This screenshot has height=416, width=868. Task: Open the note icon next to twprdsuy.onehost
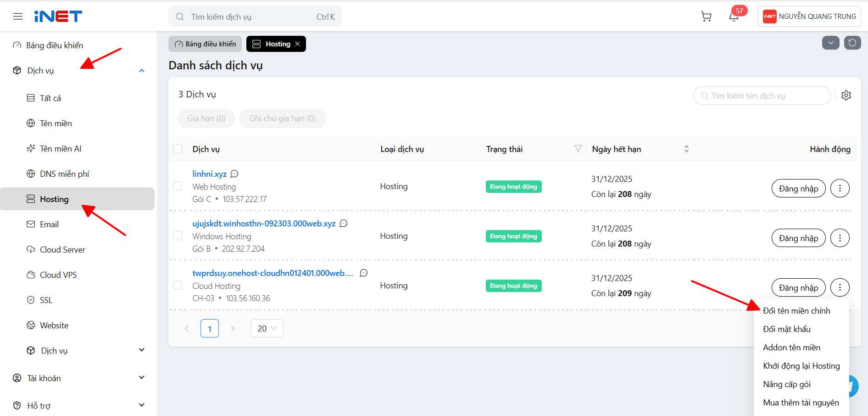point(364,273)
